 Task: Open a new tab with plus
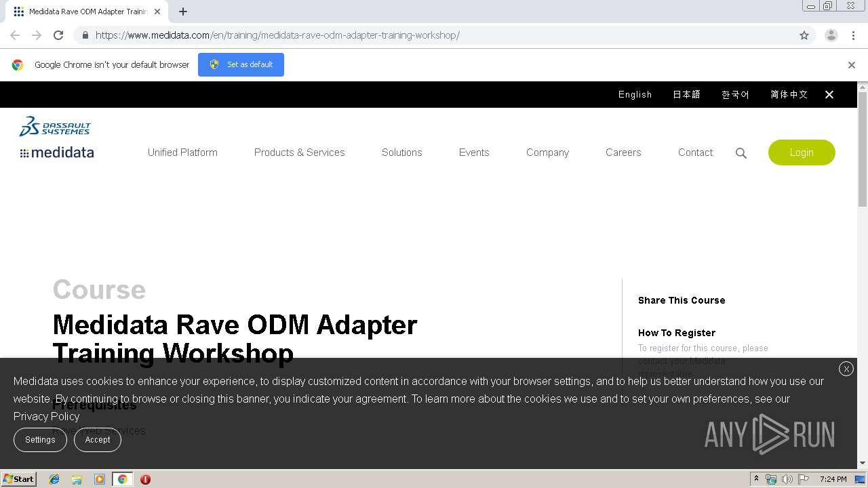point(183,12)
